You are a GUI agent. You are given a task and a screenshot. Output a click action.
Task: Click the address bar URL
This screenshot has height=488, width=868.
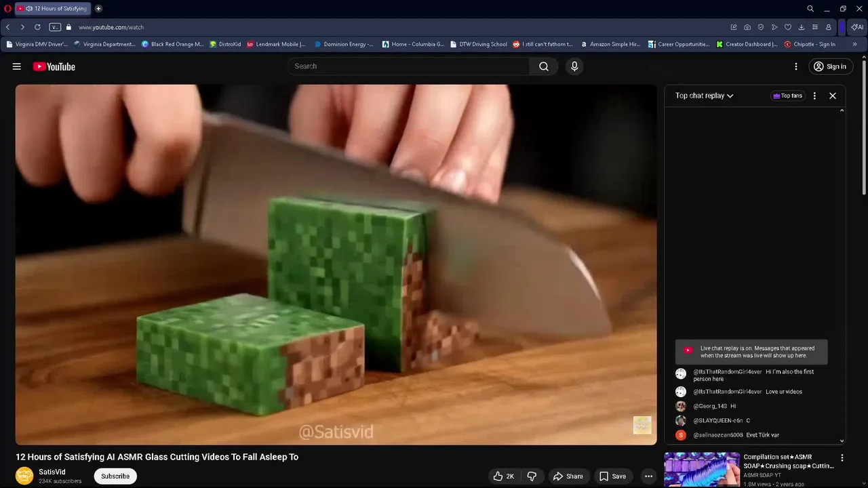click(111, 27)
